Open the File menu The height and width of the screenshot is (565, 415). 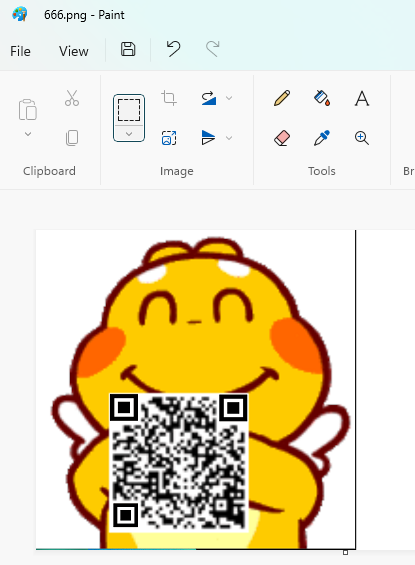(x=20, y=51)
